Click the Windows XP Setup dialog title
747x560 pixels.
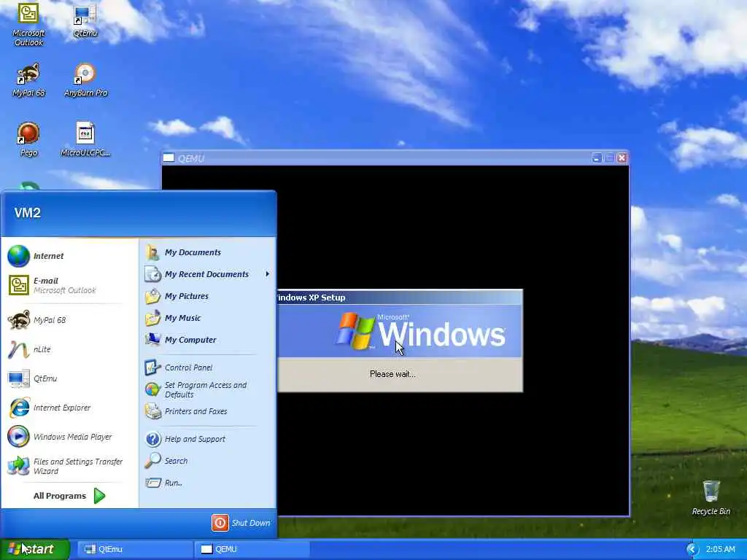point(311,297)
